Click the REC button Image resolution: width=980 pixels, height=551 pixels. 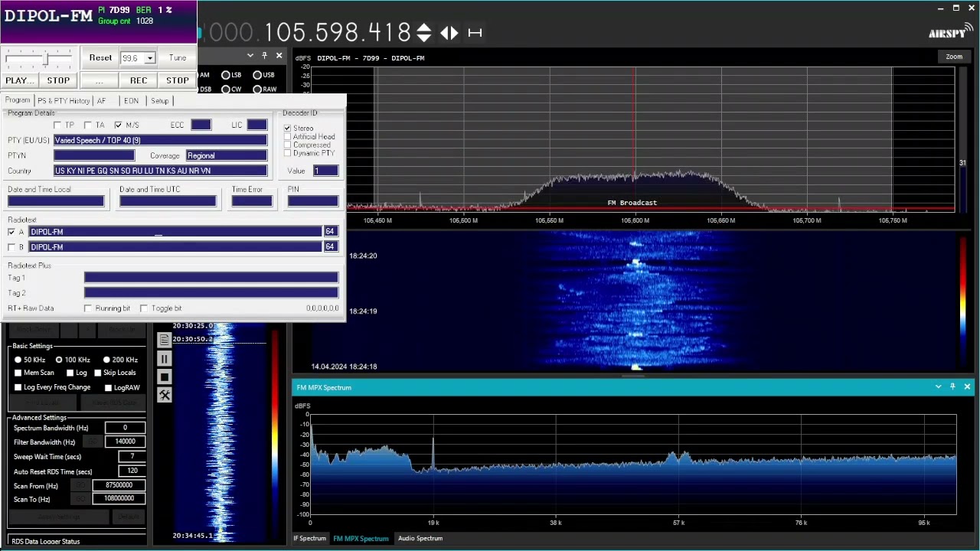click(x=139, y=80)
